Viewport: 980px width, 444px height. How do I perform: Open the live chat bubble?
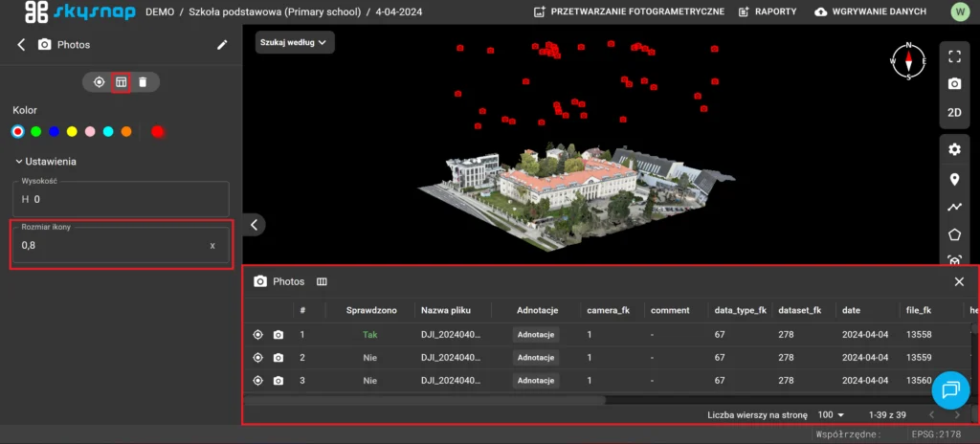pos(950,388)
